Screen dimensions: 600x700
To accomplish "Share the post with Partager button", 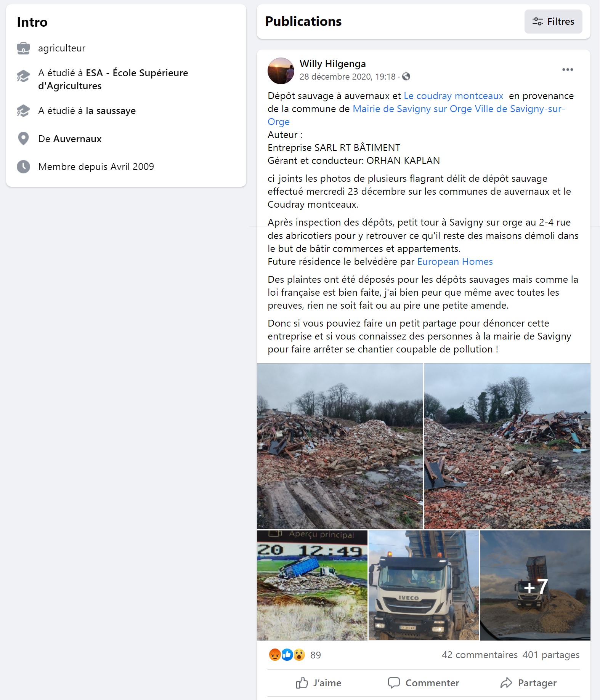I will point(528,683).
